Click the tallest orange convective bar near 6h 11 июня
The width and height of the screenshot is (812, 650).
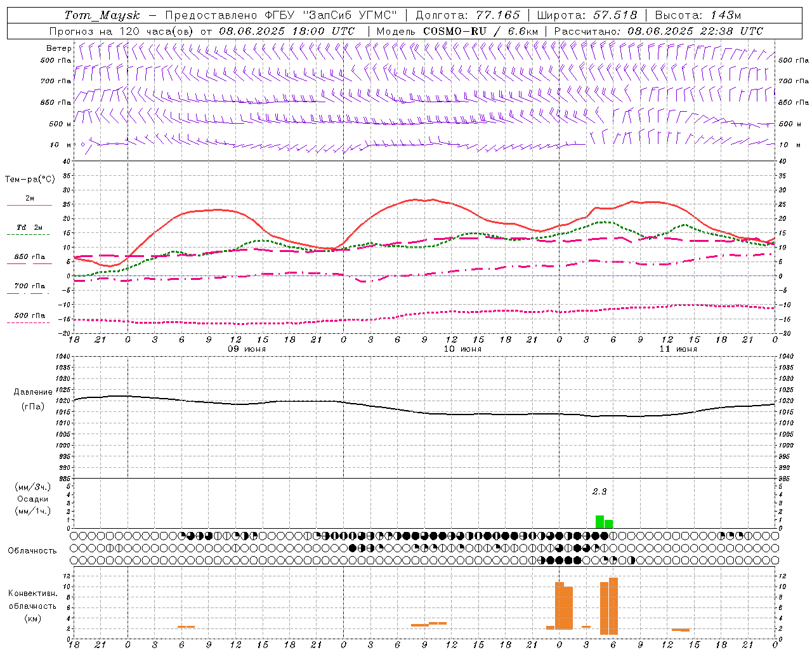click(x=613, y=606)
